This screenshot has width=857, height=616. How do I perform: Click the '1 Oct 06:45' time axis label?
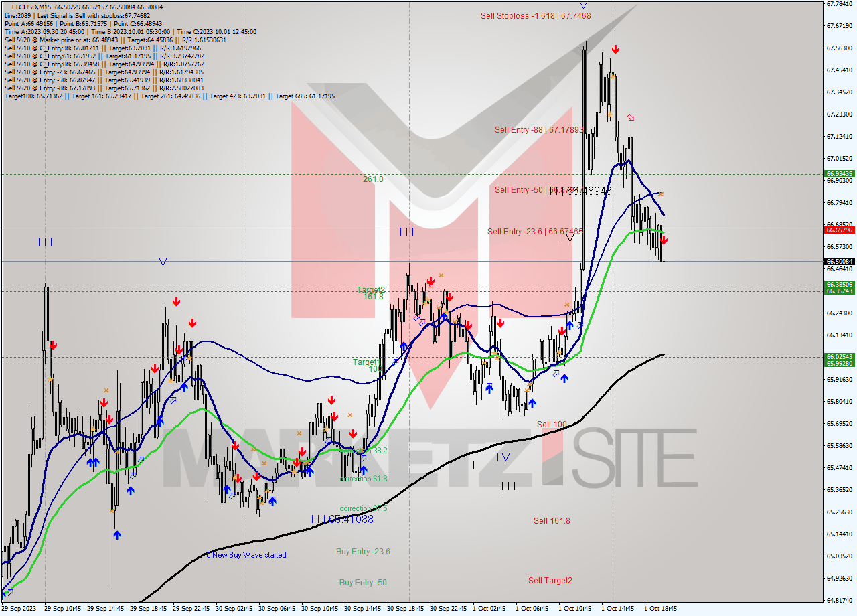pyautogui.click(x=532, y=609)
